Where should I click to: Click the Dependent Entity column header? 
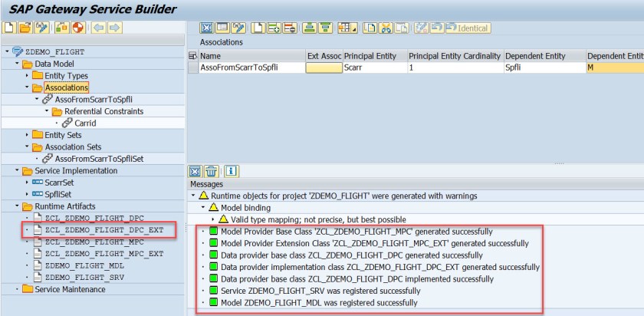[x=544, y=56]
